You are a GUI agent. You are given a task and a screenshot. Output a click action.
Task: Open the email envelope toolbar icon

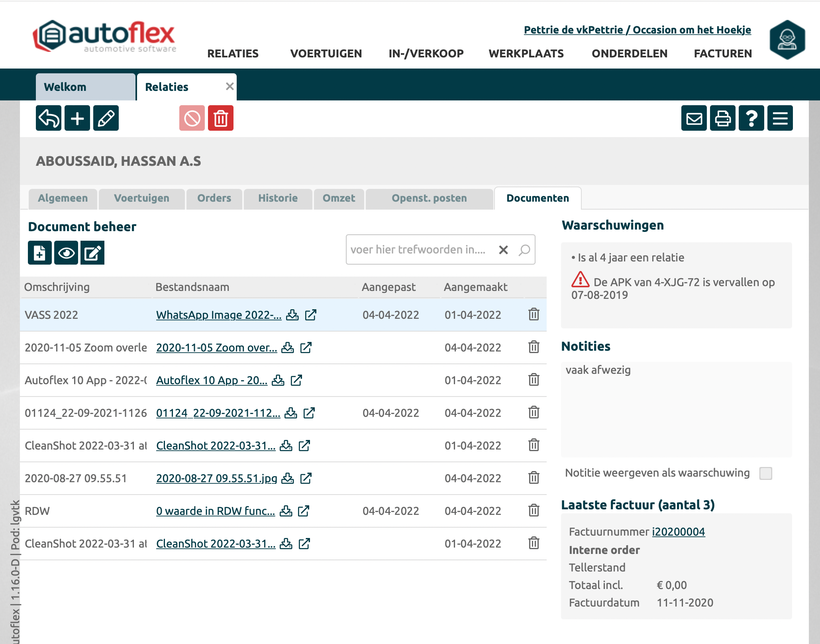[x=694, y=118]
